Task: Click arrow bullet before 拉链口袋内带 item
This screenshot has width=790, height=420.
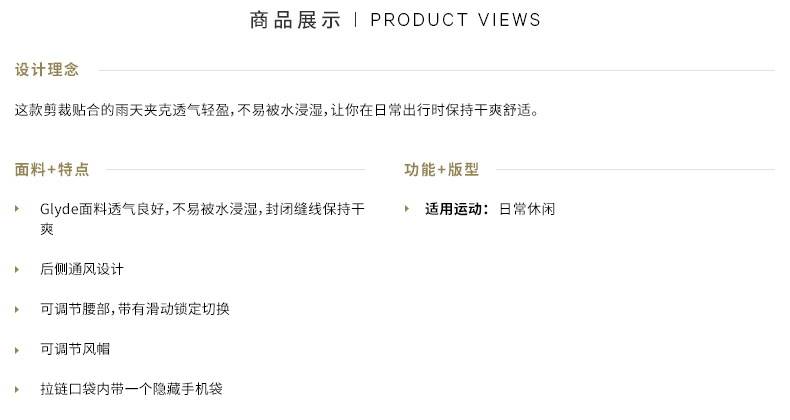Action: [x=17, y=389]
